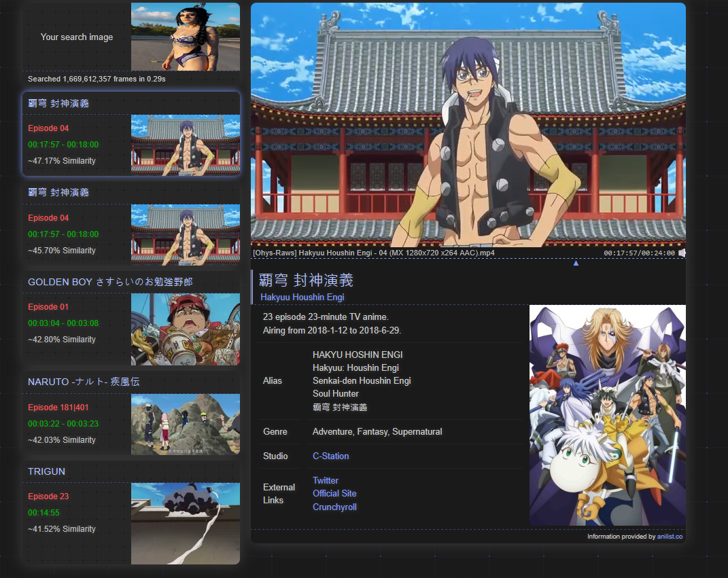Screen dimensions: 728x578
Task: Click the 'HAKYU HOSHIN ENGI' alias
Action: coord(358,355)
